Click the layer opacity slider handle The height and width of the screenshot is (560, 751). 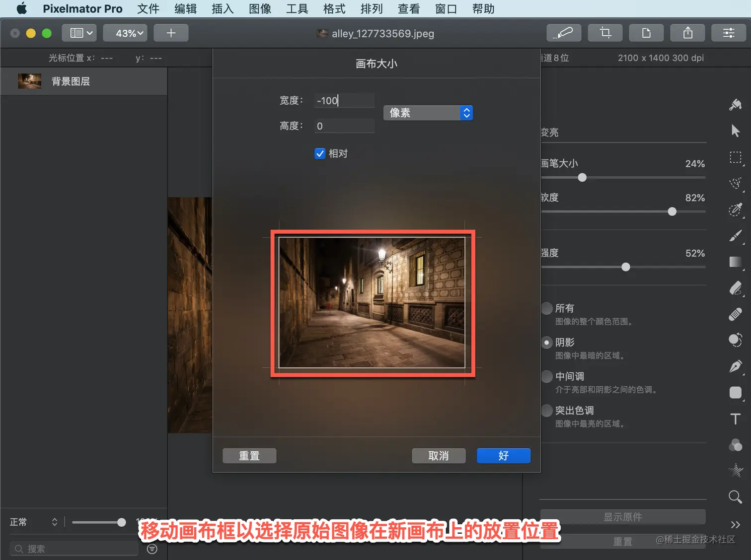[121, 522]
